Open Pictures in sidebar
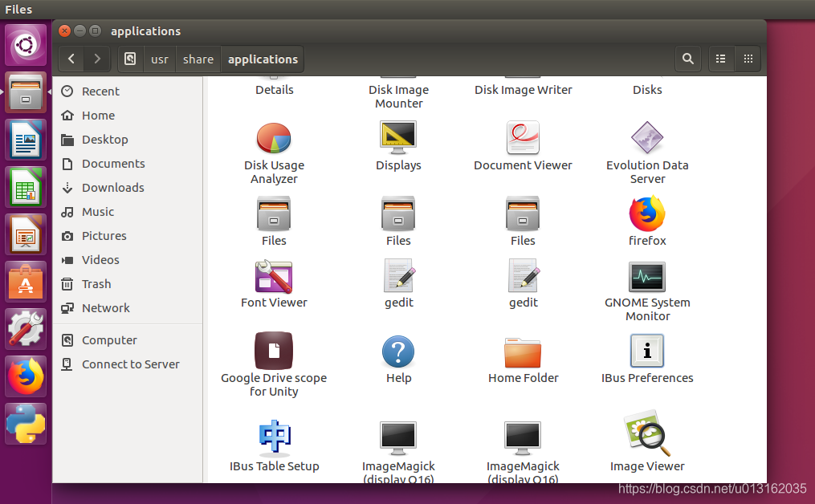Screen dimensions: 815x504 point(128,236)
